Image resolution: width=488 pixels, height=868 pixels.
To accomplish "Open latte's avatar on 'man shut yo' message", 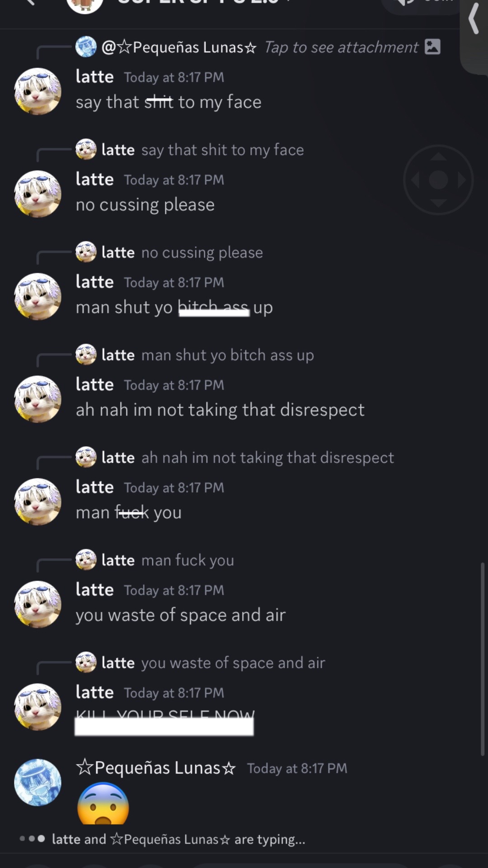I will [x=38, y=296].
